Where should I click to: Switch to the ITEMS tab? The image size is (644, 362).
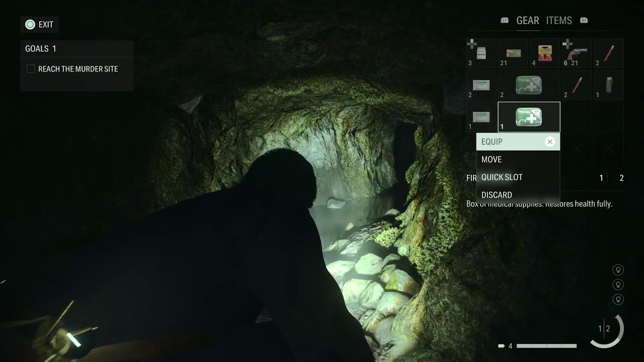click(559, 21)
